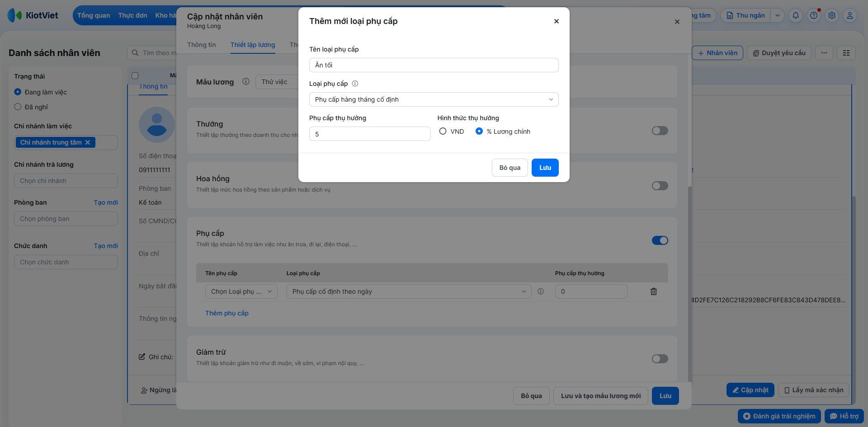Viewport: 868px width, 427px height.
Task: Open the settings gear icon
Action: [x=832, y=15]
